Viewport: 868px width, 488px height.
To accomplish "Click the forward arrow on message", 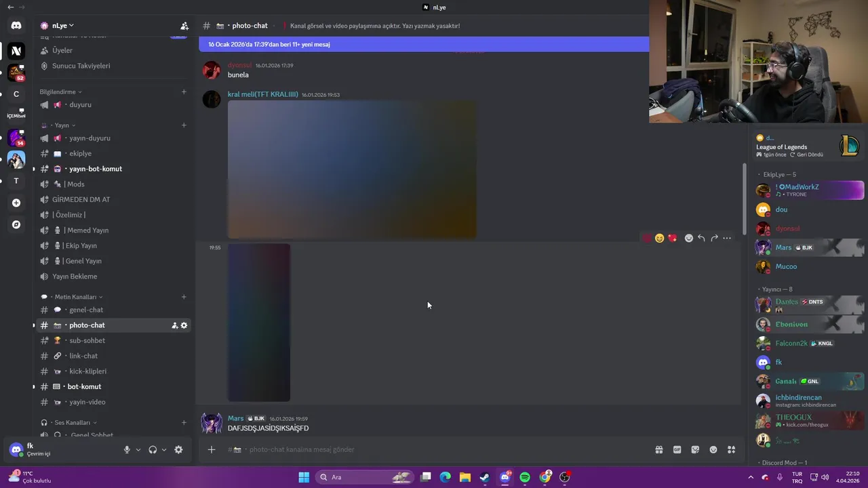I will [x=714, y=238].
